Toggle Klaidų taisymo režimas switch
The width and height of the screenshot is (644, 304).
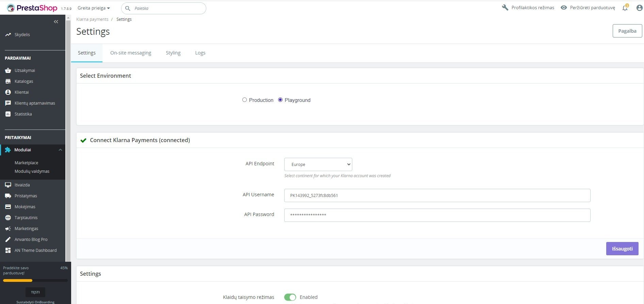click(290, 297)
